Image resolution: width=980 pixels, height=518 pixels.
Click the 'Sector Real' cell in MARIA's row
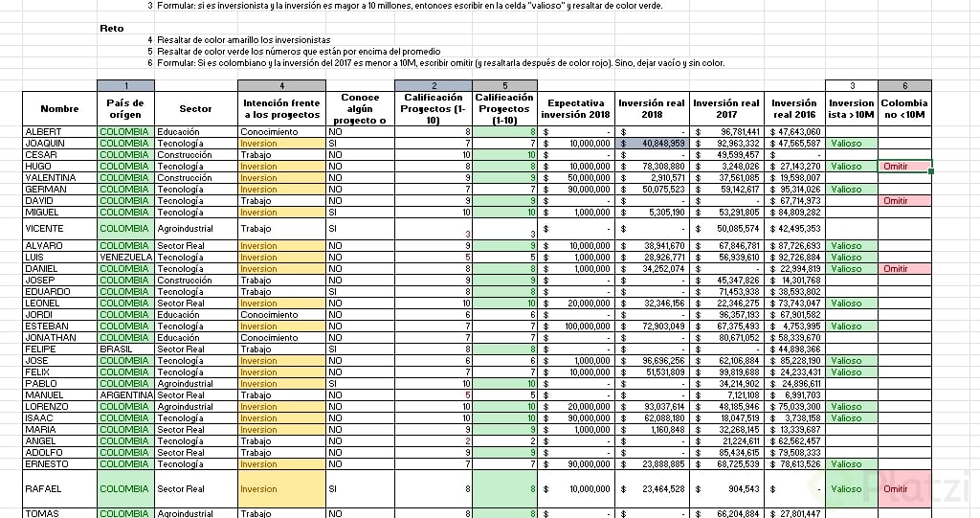(x=195, y=430)
